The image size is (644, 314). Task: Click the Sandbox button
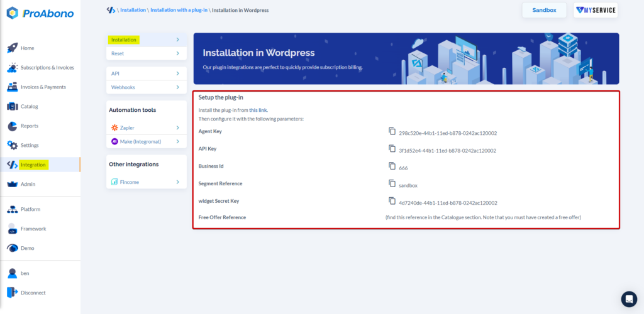tap(544, 10)
